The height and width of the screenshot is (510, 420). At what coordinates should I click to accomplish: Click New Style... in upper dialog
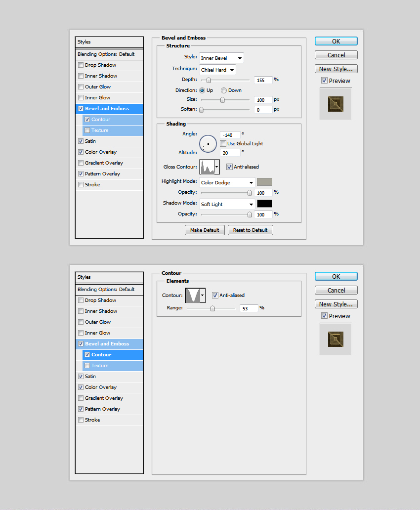[x=336, y=69]
